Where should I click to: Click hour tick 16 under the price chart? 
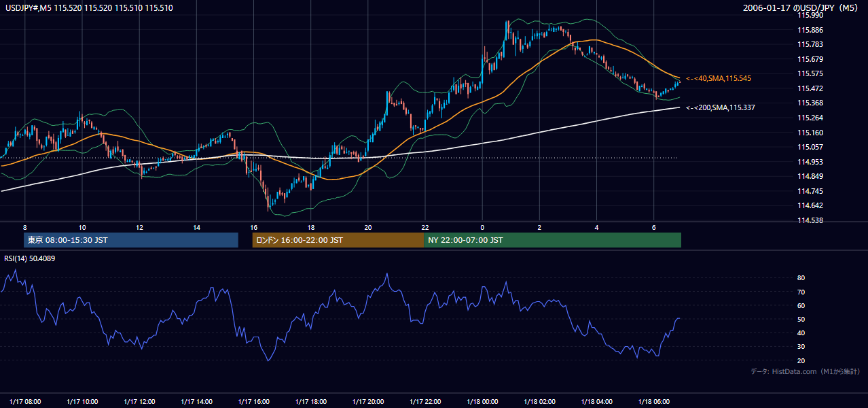tap(253, 227)
